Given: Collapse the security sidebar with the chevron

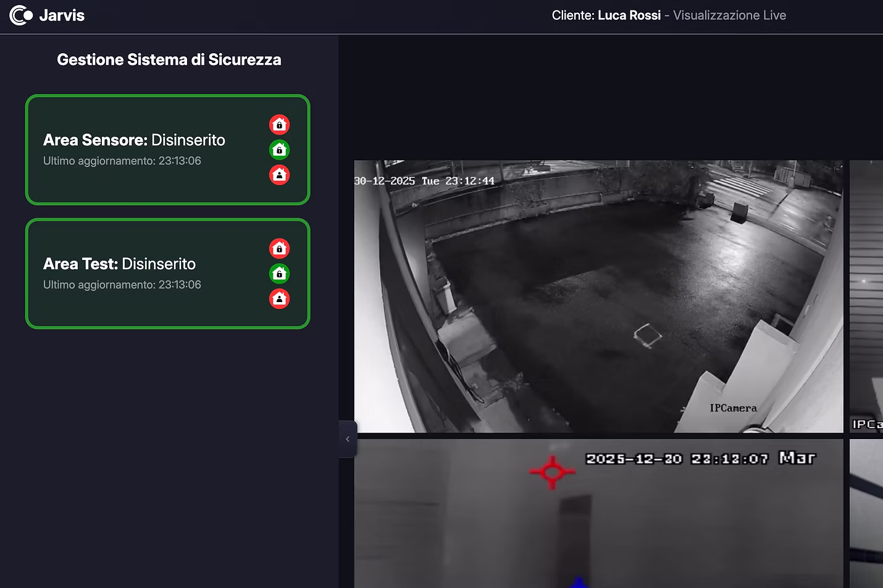Looking at the screenshot, I should [x=348, y=439].
